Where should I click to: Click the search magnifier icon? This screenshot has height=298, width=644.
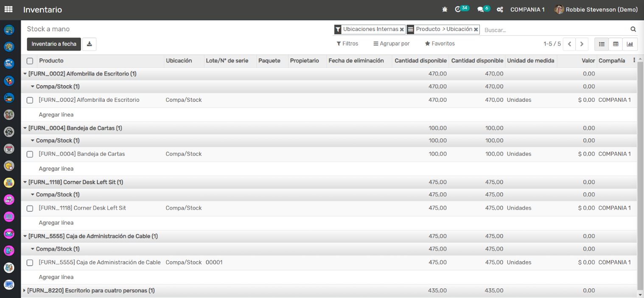coord(633,29)
